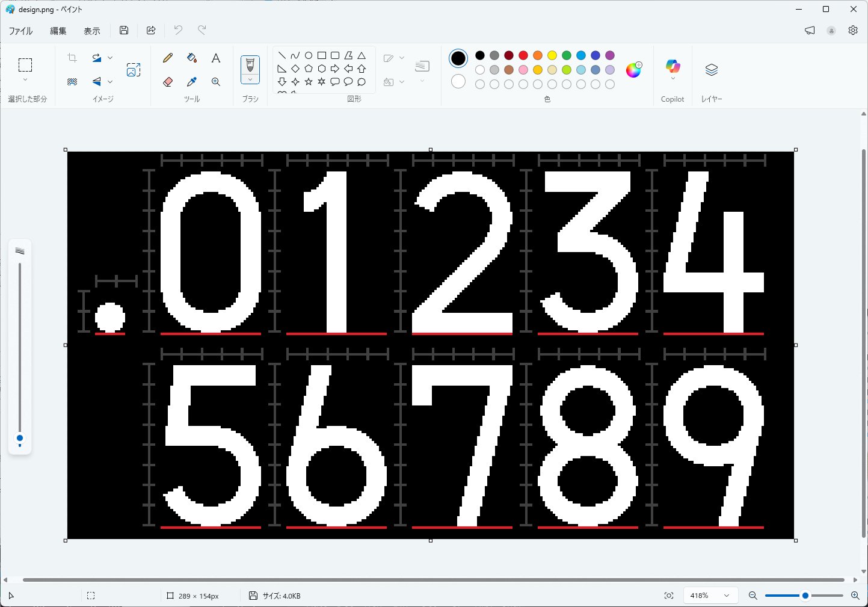This screenshot has height=607, width=868.
Task: Click the zoom slider handle
Action: pyautogui.click(x=805, y=596)
